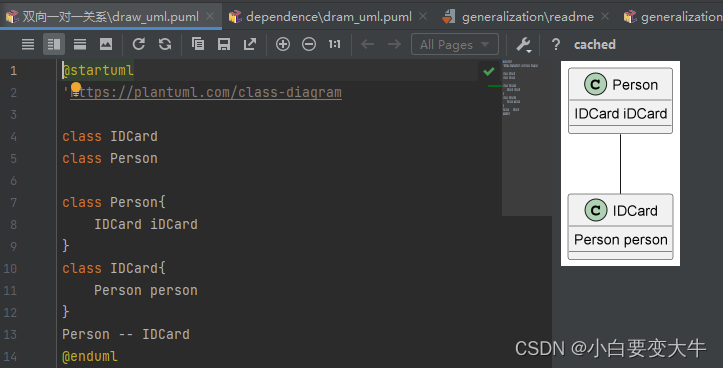Click the Person class C icon
The width and height of the screenshot is (723, 368).
595,84
